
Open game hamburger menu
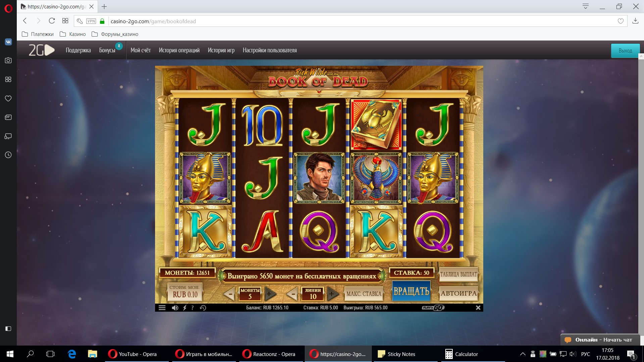click(x=162, y=308)
